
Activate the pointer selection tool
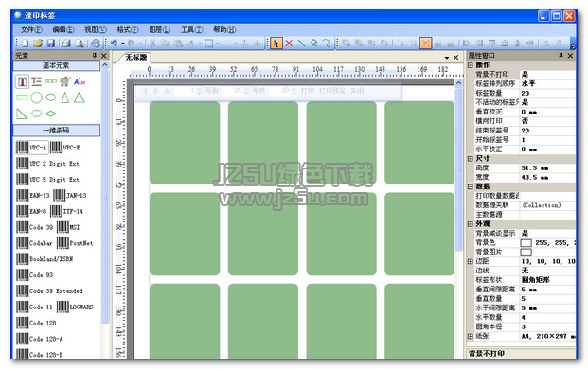[276, 44]
